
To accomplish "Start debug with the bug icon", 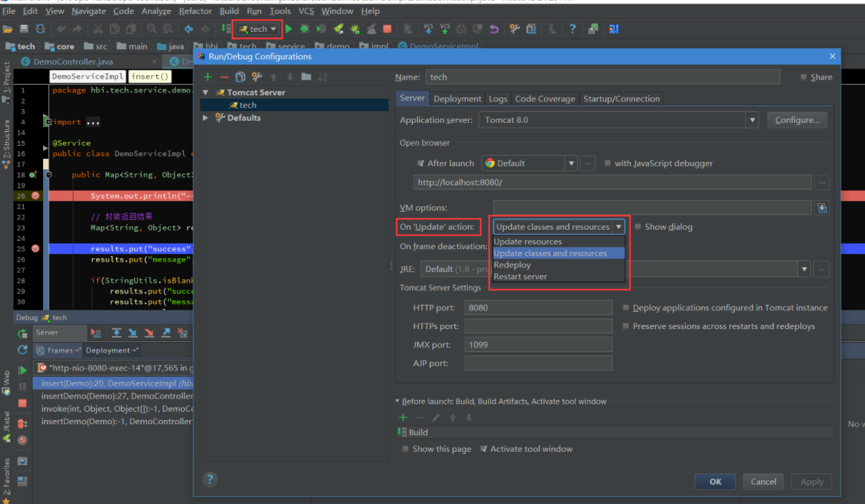I will point(304,28).
